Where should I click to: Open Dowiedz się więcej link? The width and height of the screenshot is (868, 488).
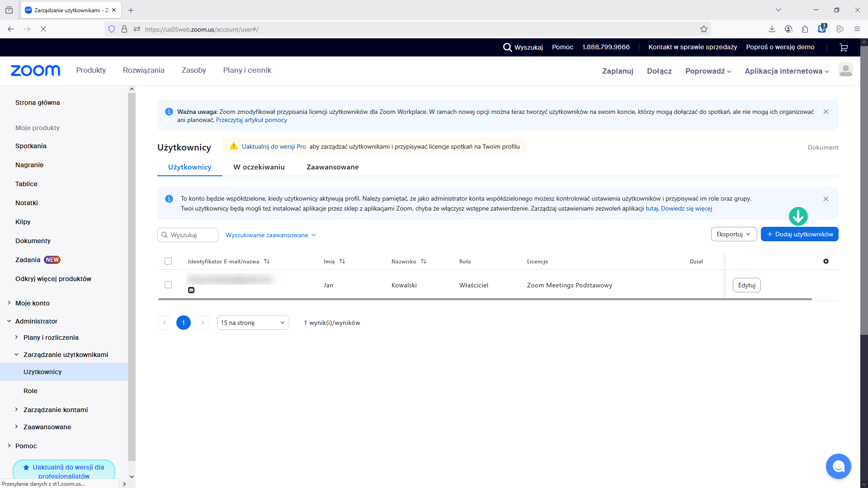pyautogui.click(x=686, y=209)
